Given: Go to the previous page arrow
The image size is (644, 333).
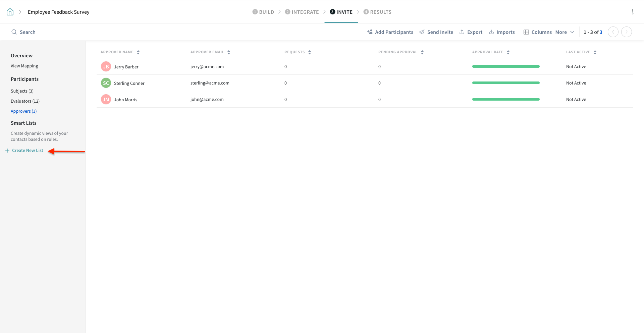Looking at the screenshot, I should pyautogui.click(x=613, y=32).
